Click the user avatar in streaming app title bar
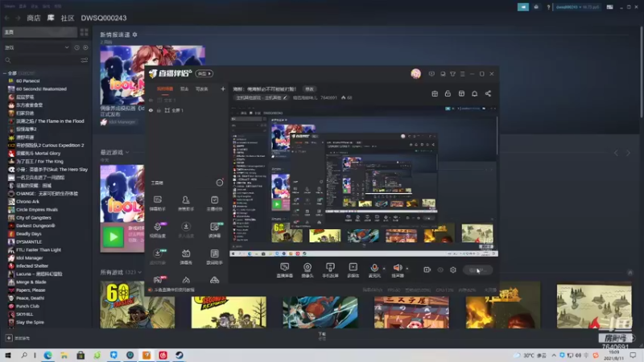Viewport: 644px width, 362px height. [415, 74]
